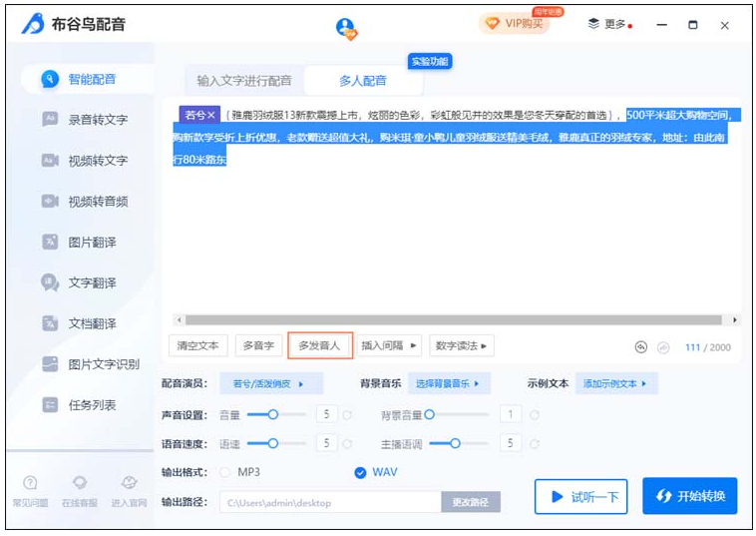Expand the 配音演员 voice actor dropdown
The width and height of the screenshot is (756, 536).
pos(269,383)
